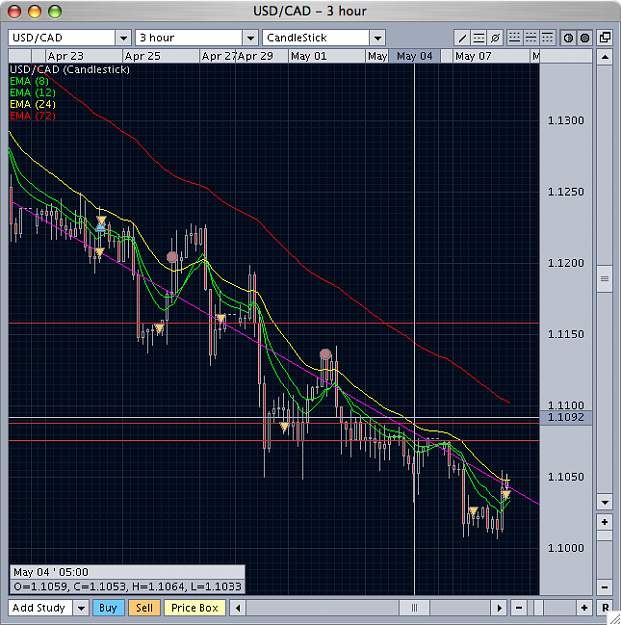Click the EMA (24) legend label

pyautogui.click(x=33, y=104)
